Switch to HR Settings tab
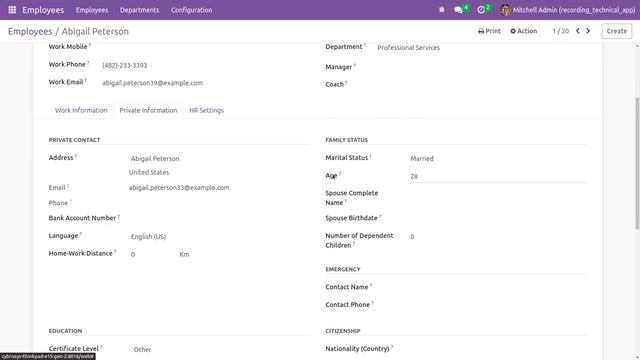This screenshot has height=360, width=640. click(207, 110)
